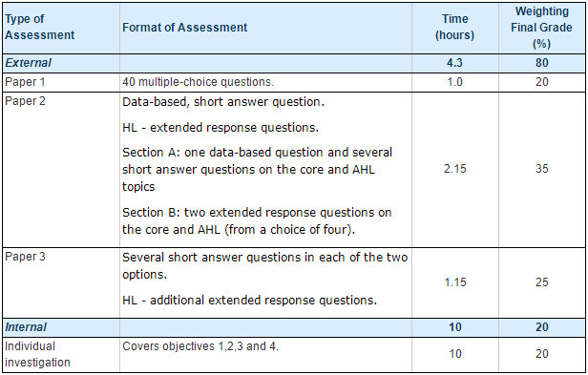The image size is (588, 375).
Task: Select the 'Weighting Final Grade (%)' header
Action: point(541,28)
